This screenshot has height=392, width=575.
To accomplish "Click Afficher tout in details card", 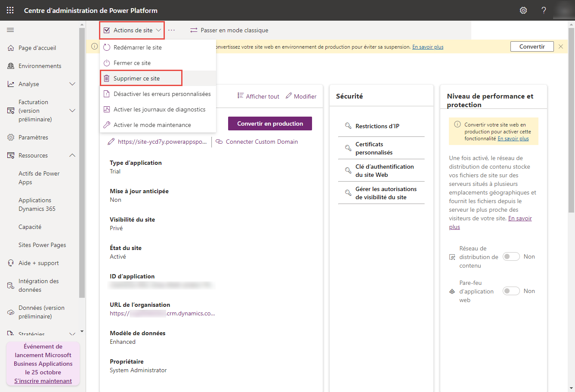I will click(x=258, y=96).
